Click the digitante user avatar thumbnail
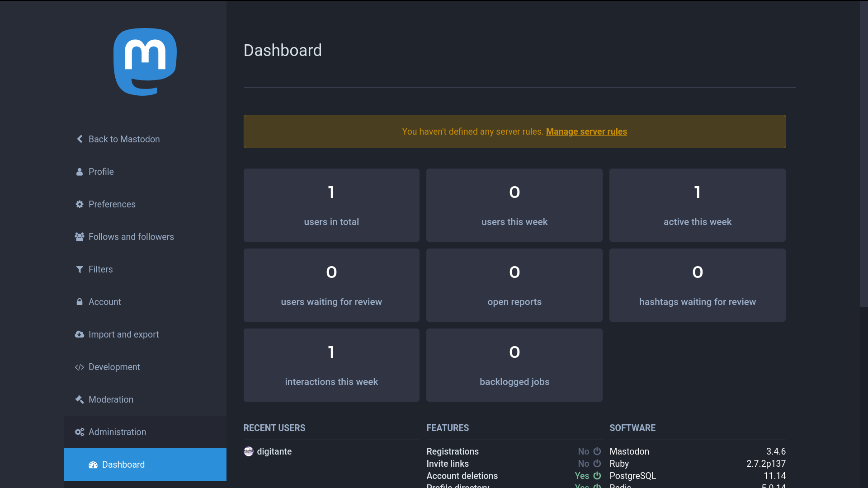Viewport: 868px width, 488px height. pyautogui.click(x=249, y=451)
